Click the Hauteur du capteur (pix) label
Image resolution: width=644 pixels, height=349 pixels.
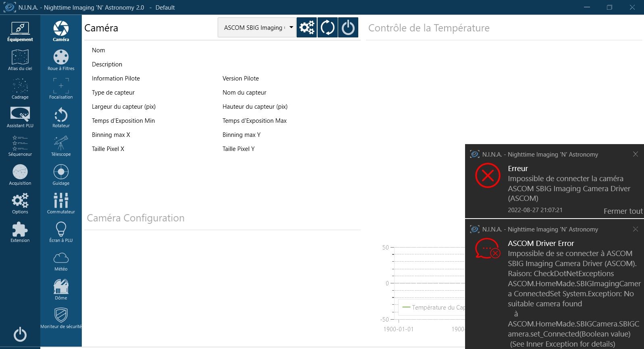pos(255,107)
